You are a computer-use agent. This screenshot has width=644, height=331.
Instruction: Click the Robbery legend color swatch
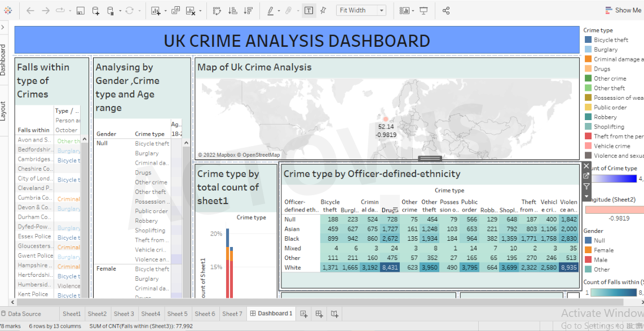click(587, 117)
